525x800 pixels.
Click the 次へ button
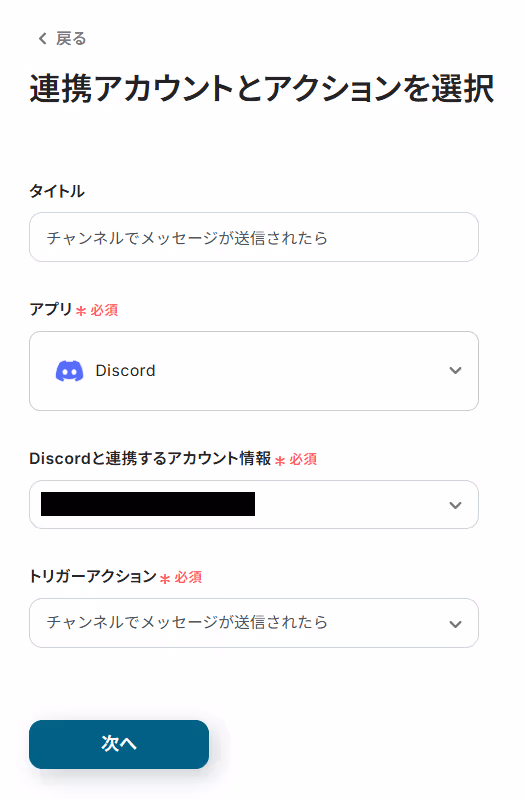pos(119,744)
